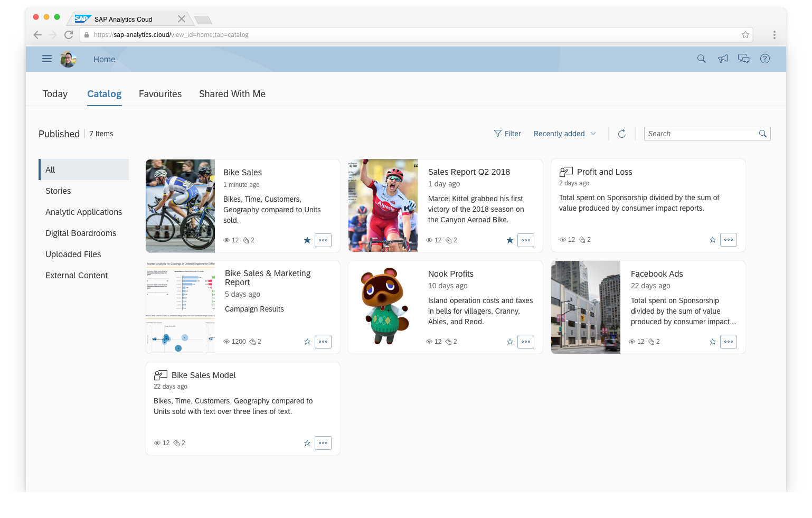Image resolution: width=812 pixels, height=518 pixels.
Task: Go back in the browser
Action: pyautogui.click(x=37, y=35)
